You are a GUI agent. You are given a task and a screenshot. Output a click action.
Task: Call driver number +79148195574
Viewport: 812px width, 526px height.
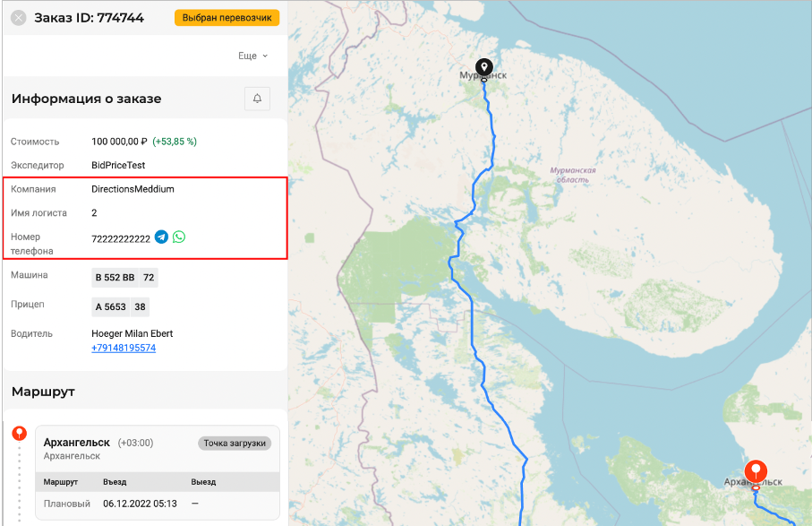(x=124, y=348)
